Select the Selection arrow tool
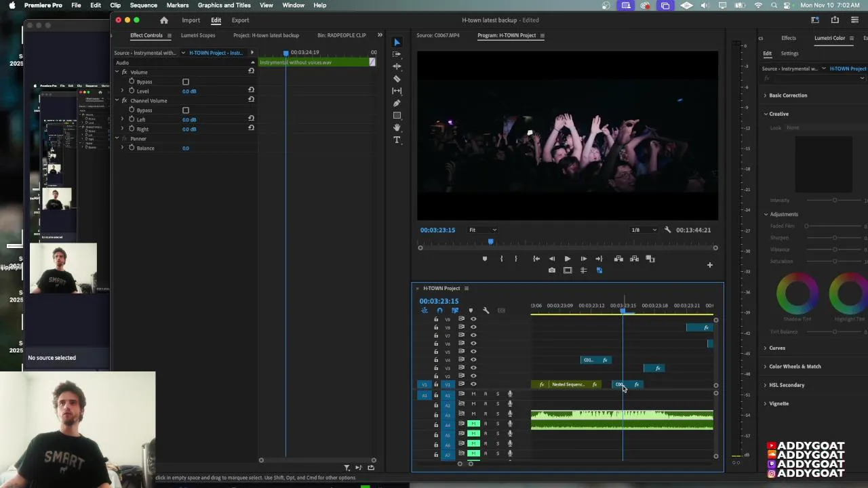This screenshot has width=868, height=488. click(x=397, y=42)
